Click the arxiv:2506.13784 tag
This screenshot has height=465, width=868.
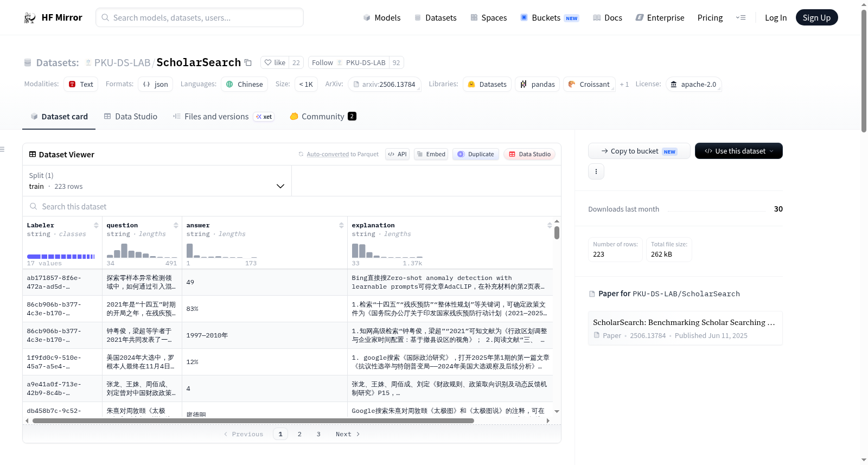(x=384, y=84)
